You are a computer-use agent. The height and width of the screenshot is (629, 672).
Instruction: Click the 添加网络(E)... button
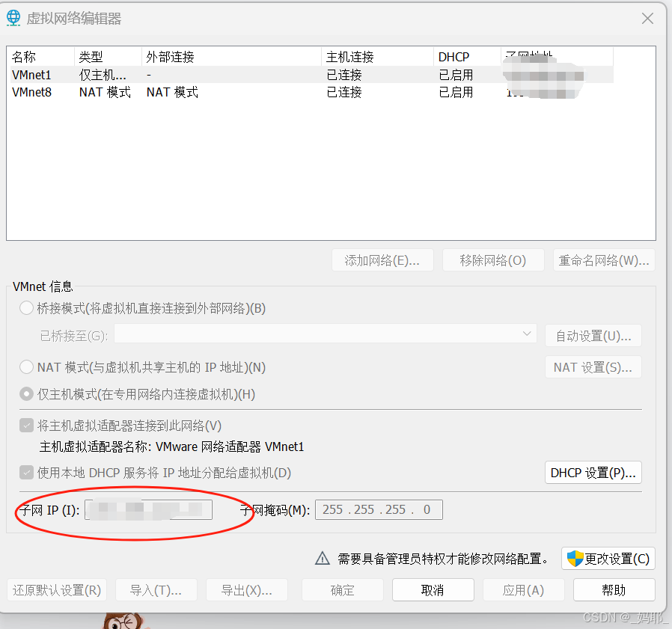pos(382,260)
